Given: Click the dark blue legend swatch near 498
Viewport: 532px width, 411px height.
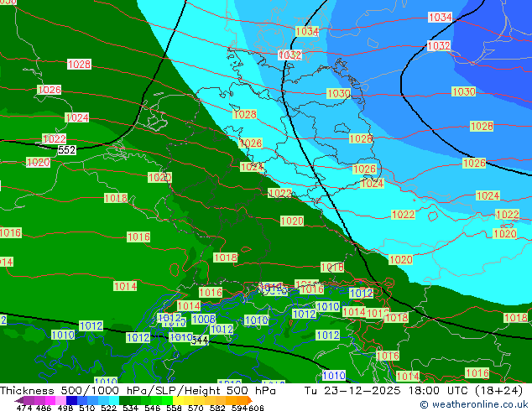Looking at the screenshot, I should pyautogui.click(x=71, y=400).
